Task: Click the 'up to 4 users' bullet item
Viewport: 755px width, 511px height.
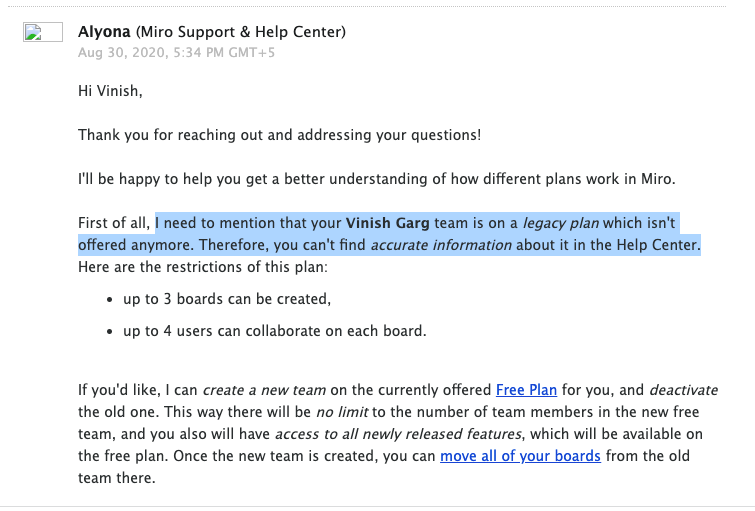Action: tap(274, 331)
